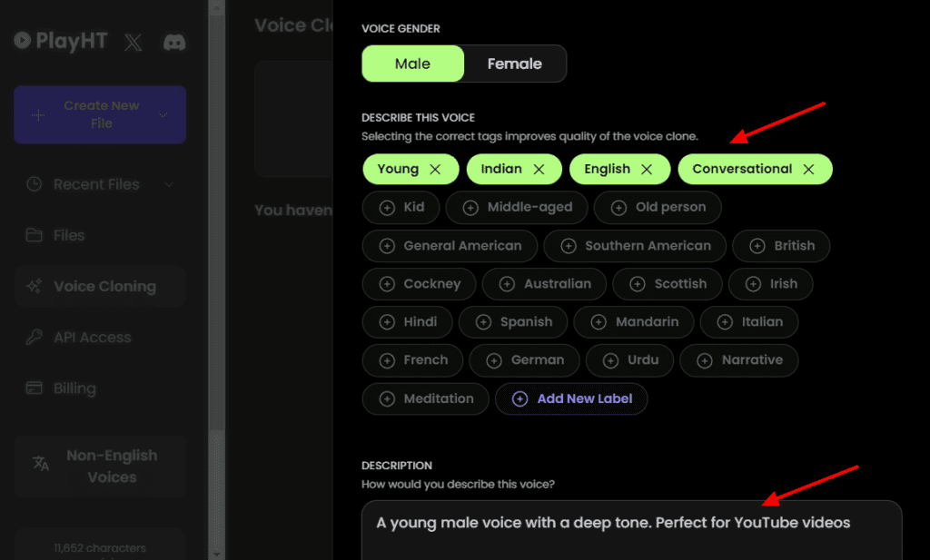Select the Male voice gender
The image size is (930, 560).
point(411,64)
